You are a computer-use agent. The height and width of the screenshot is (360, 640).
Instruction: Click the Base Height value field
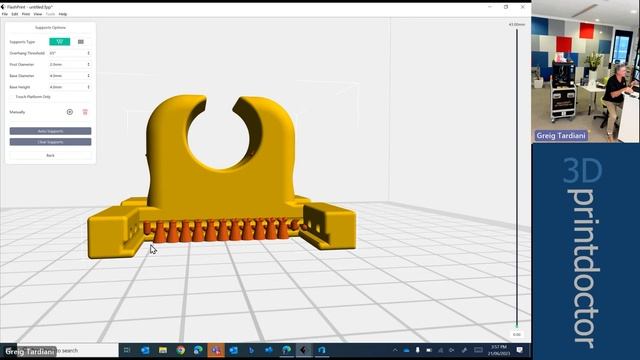tap(70, 87)
